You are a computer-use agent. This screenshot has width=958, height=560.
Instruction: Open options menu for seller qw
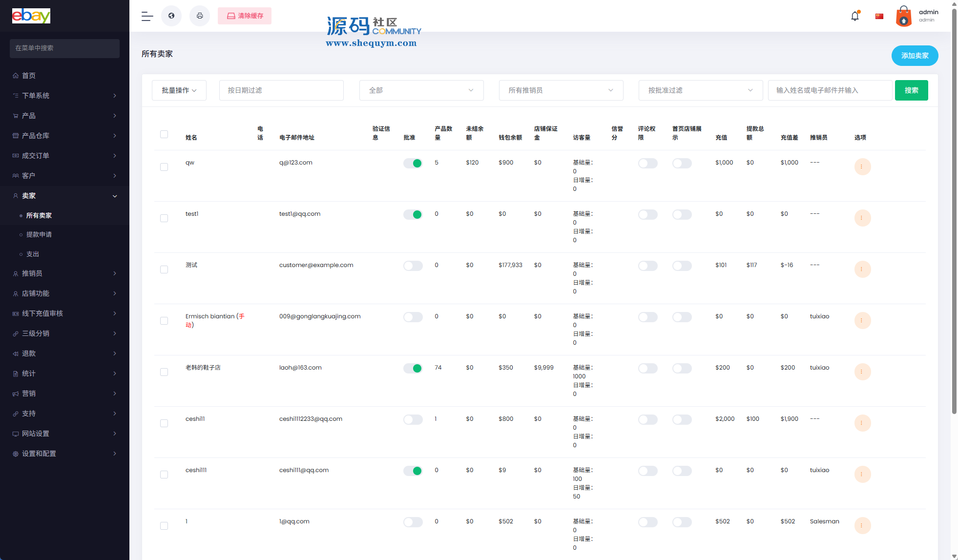point(862,167)
